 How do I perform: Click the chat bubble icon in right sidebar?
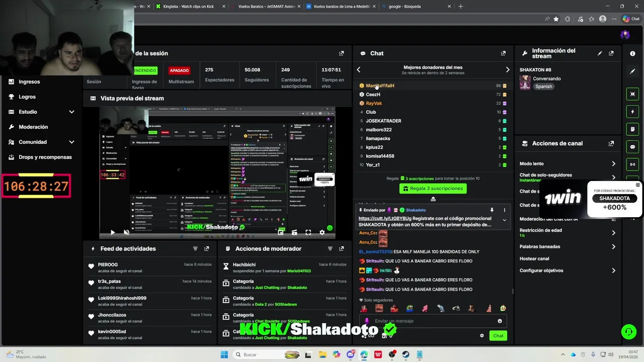click(632, 147)
